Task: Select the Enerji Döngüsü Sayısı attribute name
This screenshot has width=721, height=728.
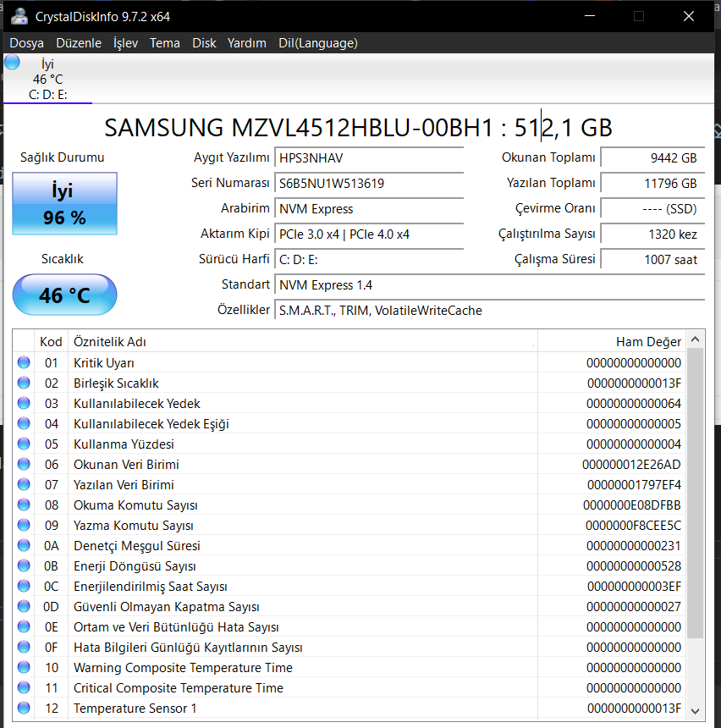Action: tap(135, 566)
